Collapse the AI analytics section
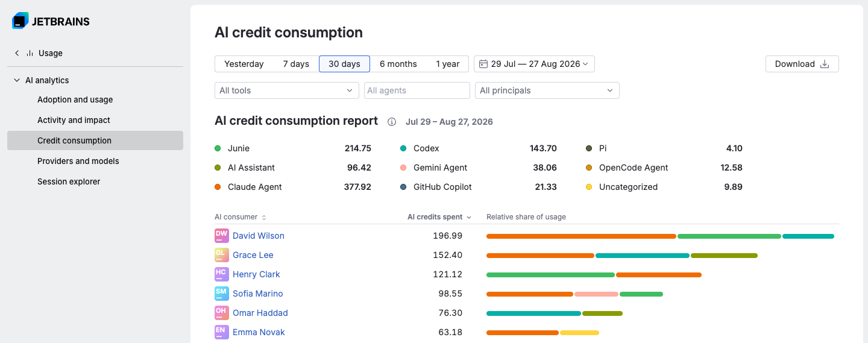The height and width of the screenshot is (343, 868). (x=17, y=80)
